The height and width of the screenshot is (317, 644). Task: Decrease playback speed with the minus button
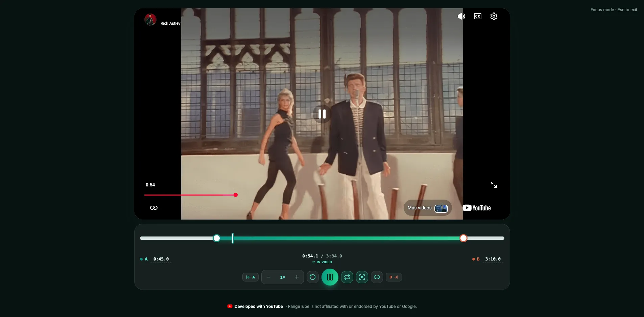268,277
